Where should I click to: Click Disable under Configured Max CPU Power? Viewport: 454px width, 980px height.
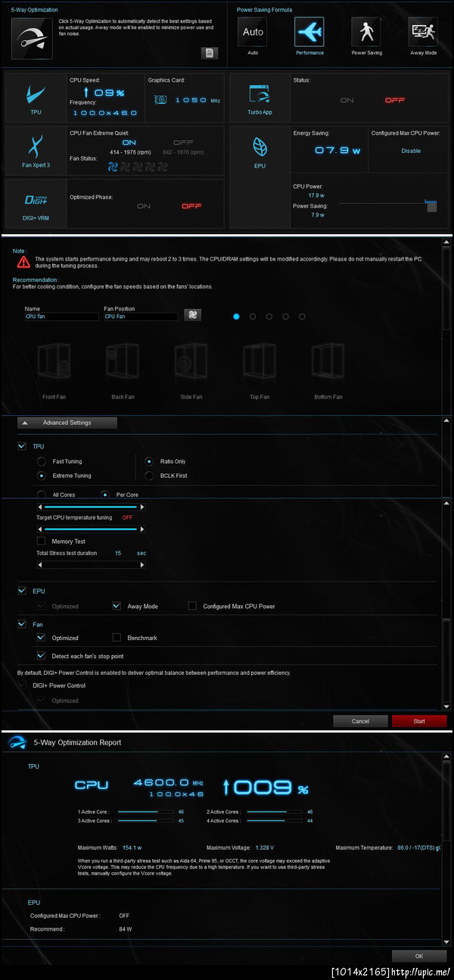[411, 151]
